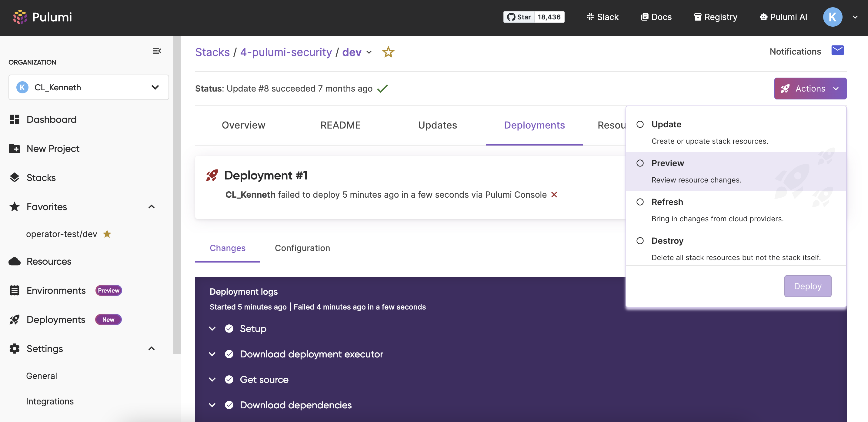Open the Configuration sub-tab

click(302, 248)
